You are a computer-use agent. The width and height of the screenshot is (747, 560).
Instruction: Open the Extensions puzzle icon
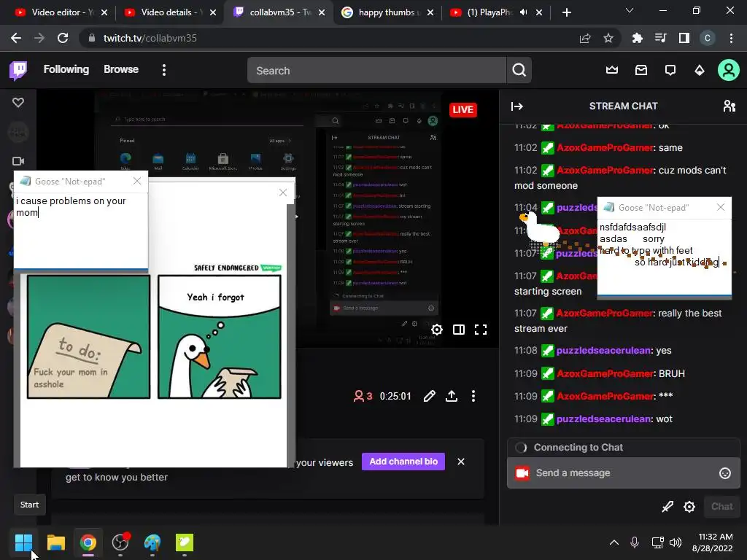[x=637, y=38]
